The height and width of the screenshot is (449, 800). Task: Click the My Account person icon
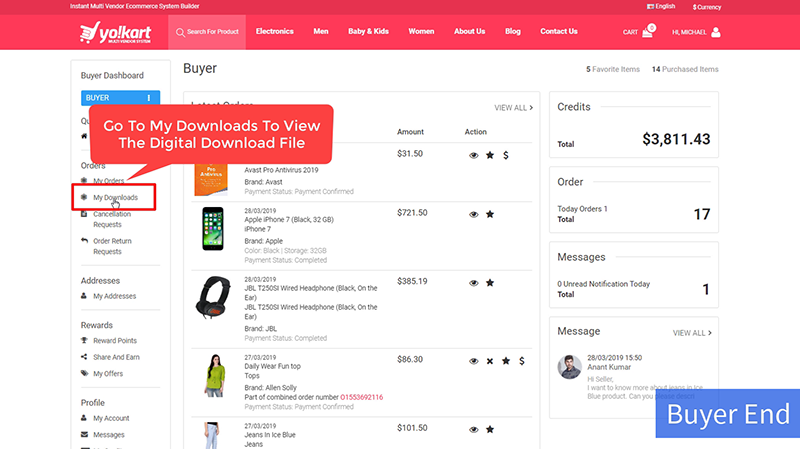[x=84, y=417]
